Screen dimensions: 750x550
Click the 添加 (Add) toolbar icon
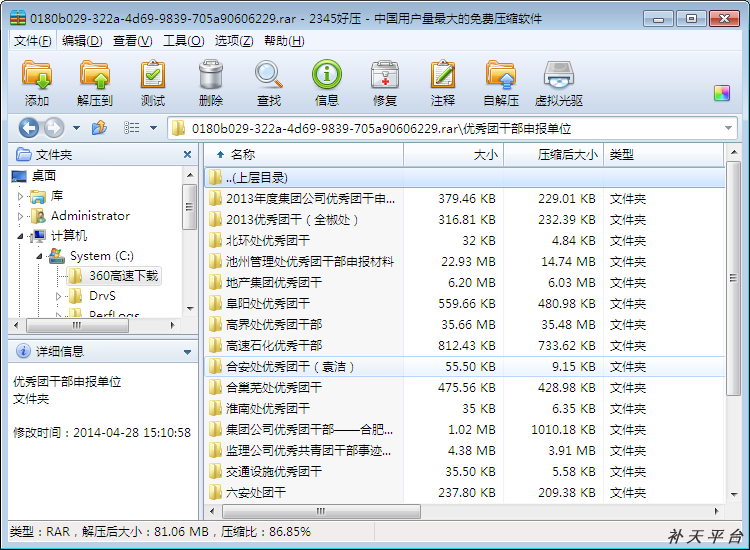37,83
